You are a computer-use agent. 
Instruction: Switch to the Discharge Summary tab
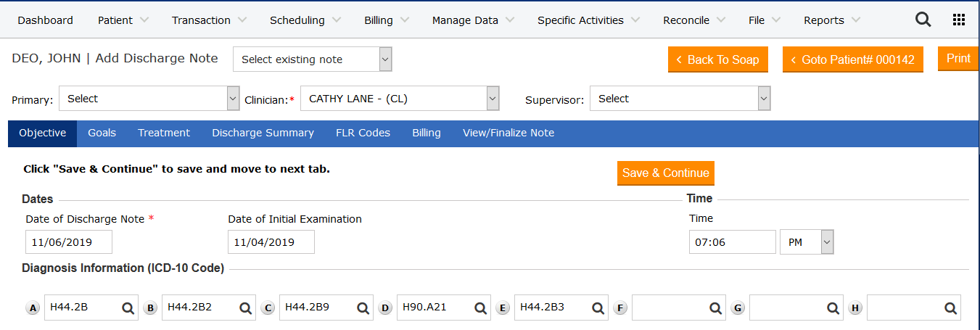pos(263,133)
